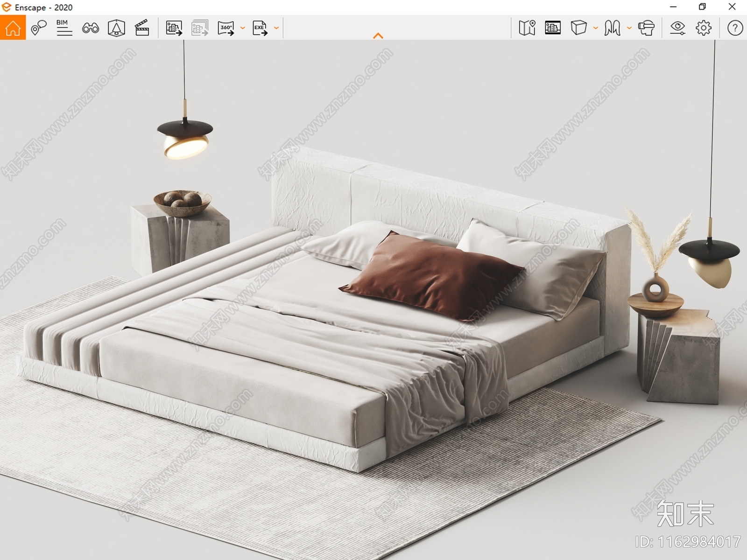Enable Virtual Reality headset mode
747x560 pixels.
pyautogui.click(x=647, y=28)
